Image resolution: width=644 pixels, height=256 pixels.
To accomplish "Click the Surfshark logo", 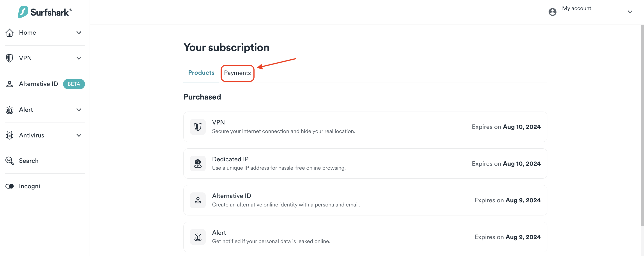I will 45,12.
